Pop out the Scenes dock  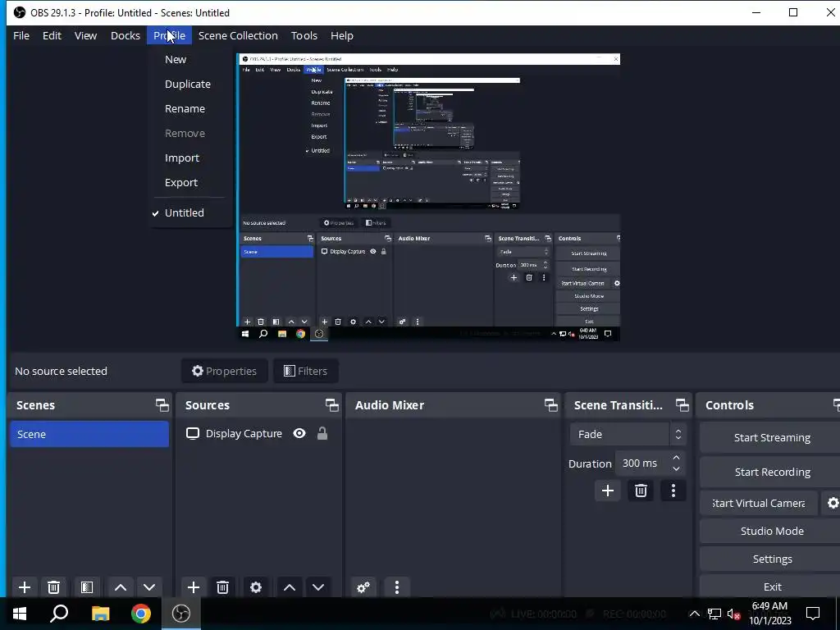162,405
